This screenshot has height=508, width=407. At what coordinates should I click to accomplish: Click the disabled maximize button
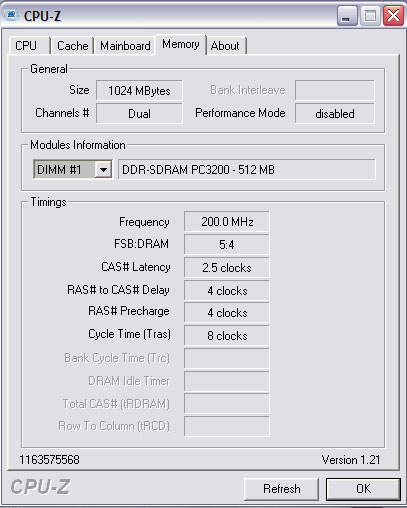pos(370,16)
